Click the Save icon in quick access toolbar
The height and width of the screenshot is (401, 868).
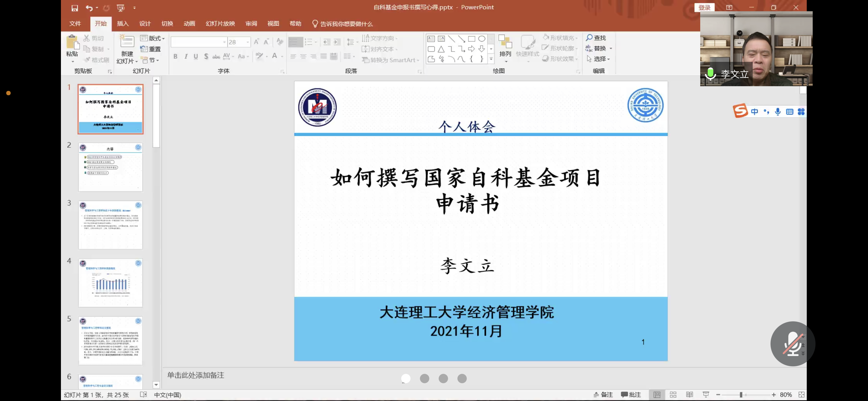pyautogui.click(x=75, y=8)
